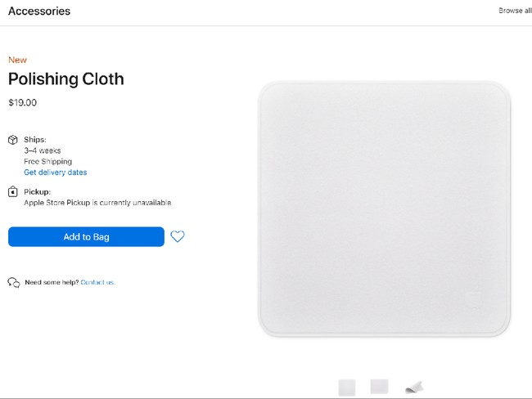This screenshot has width=532, height=399.
Task: Click the chat bubbles help icon
Action: pyautogui.click(x=14, y=282)
